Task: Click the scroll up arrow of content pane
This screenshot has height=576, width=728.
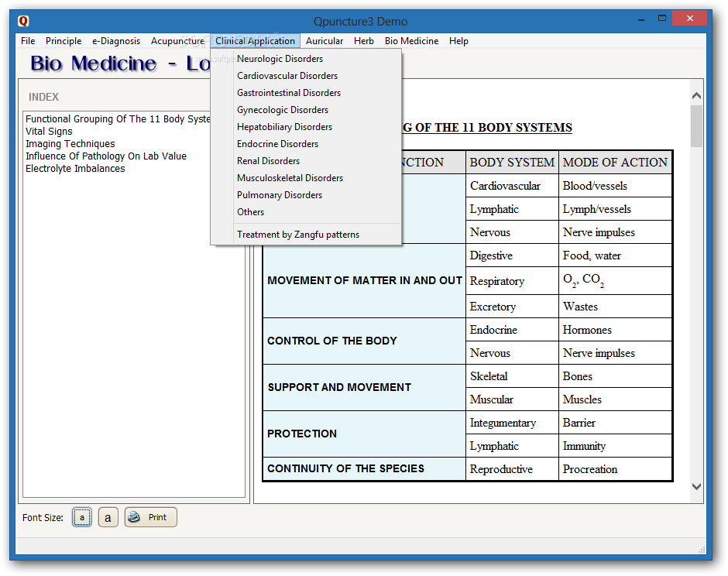Action: (696, 96)
